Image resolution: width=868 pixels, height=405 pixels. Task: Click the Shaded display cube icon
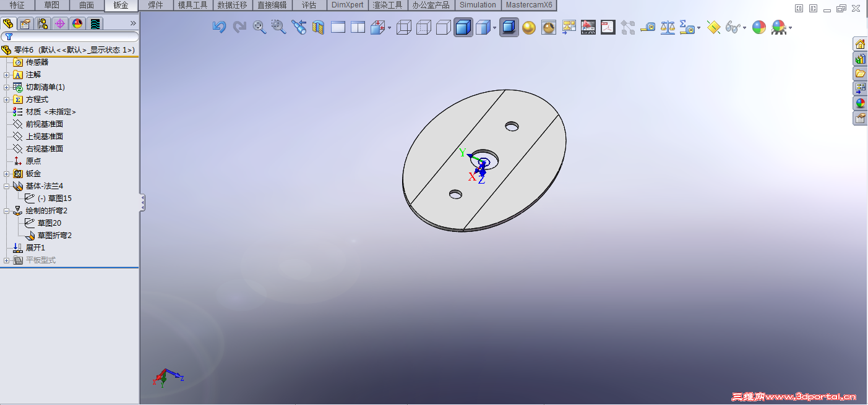(x=483, y=27)
